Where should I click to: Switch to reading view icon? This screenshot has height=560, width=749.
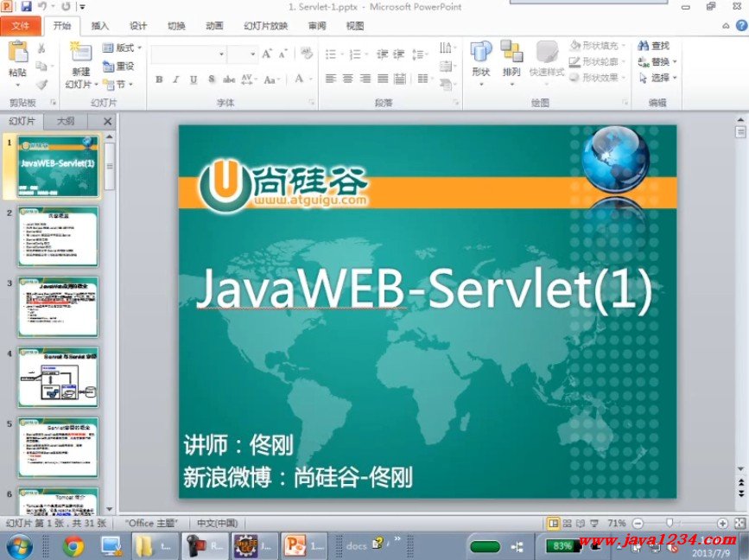click(581, 523)
